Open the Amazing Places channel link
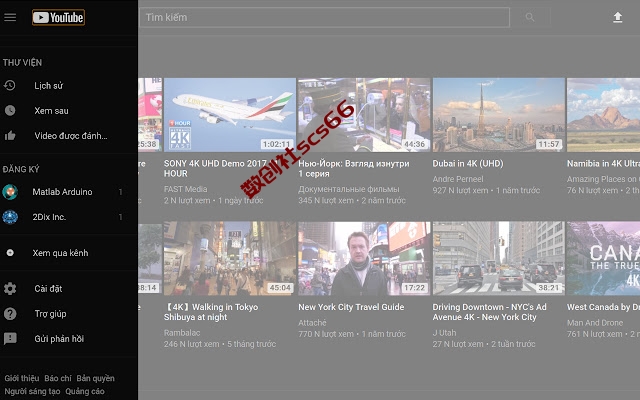 [603, 179]
